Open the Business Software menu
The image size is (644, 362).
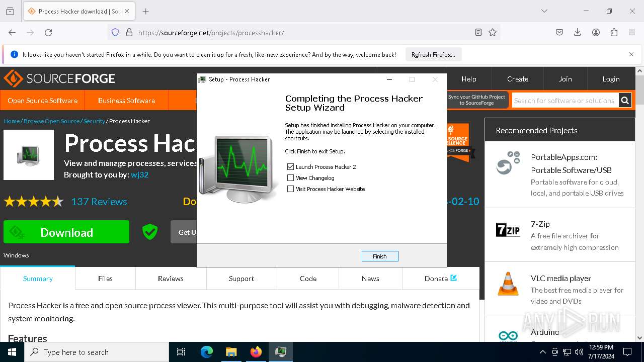coord(126,101)
